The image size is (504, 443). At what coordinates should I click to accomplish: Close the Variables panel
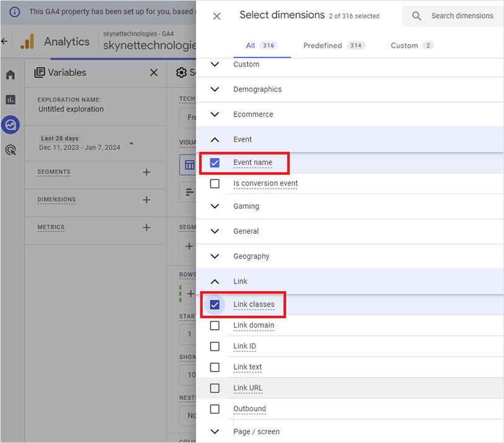(154, 73)
